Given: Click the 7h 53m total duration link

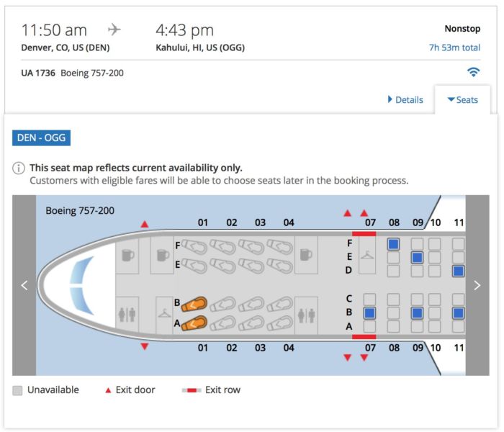Looking at the screenshot, I should coord(454,48).
